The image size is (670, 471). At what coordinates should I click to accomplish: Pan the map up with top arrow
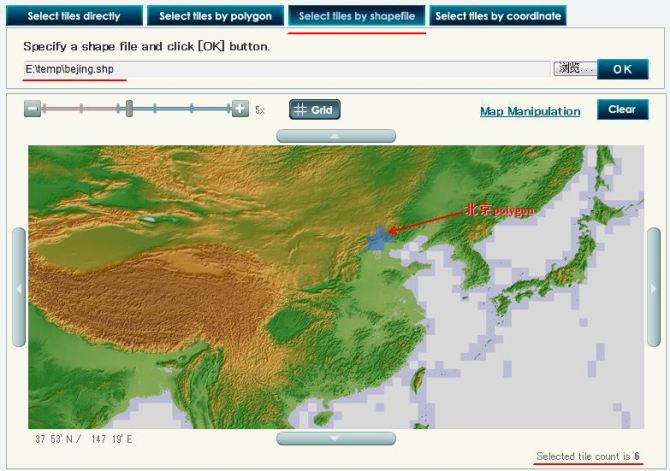pyautogui.click(x=336, y=135)
